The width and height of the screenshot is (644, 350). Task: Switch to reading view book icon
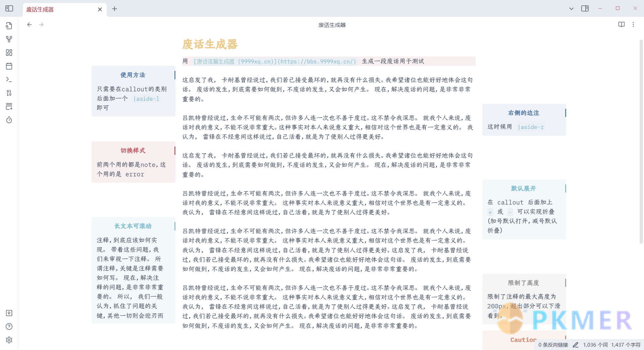622,25
